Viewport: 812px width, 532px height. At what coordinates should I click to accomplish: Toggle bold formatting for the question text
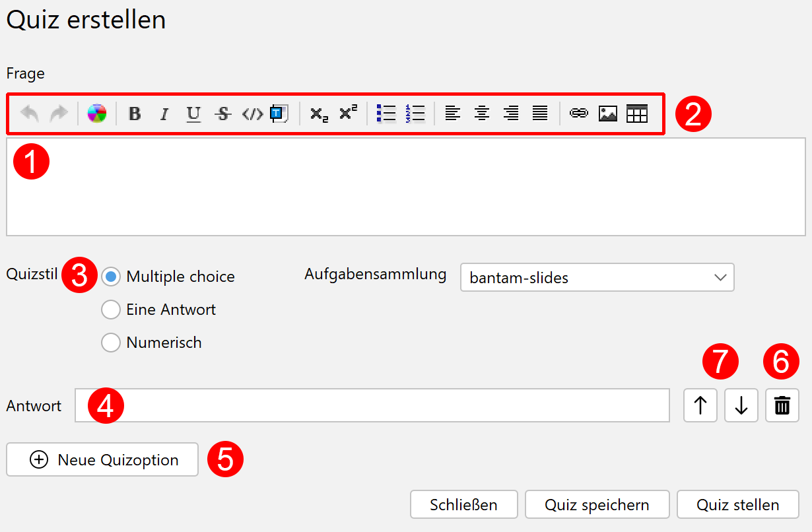tap(135, 113)
